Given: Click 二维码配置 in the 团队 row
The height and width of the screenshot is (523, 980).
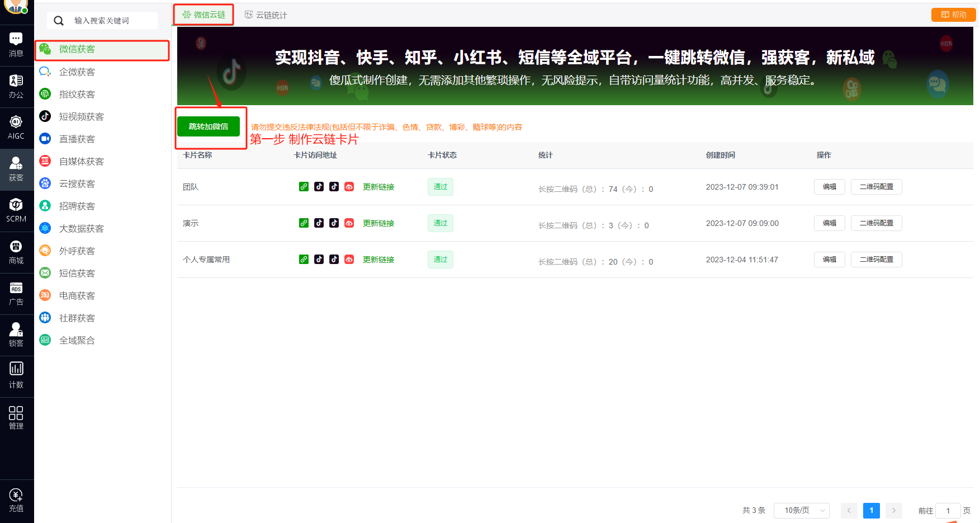Looking at the screenshot, I should (x=877, y=187).
